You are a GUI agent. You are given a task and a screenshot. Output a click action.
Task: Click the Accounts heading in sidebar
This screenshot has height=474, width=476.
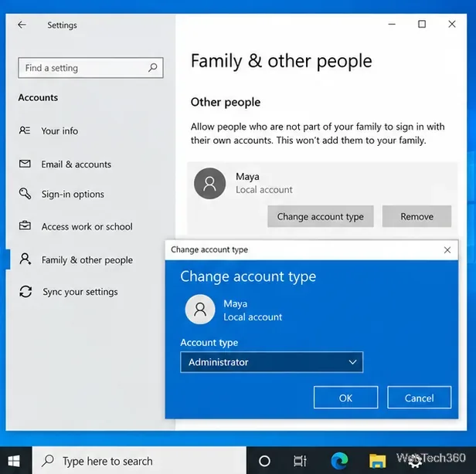[38, 97]
